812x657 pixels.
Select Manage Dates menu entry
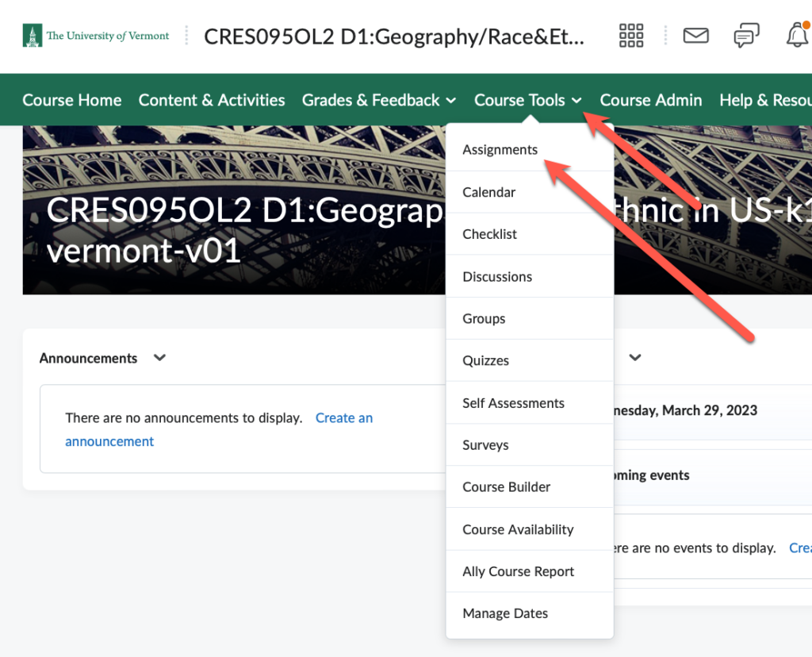pyautogui.click(x=505, y=613)
